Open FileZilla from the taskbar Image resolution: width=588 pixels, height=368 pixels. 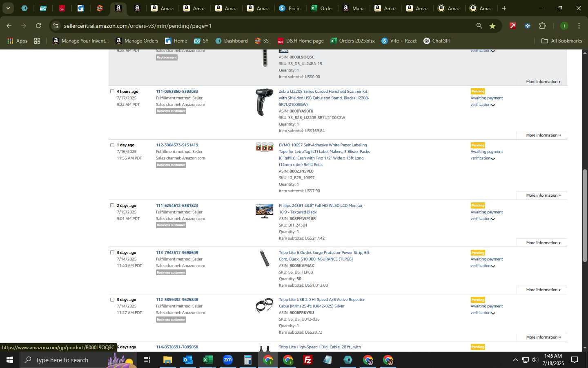click(308, 360)
